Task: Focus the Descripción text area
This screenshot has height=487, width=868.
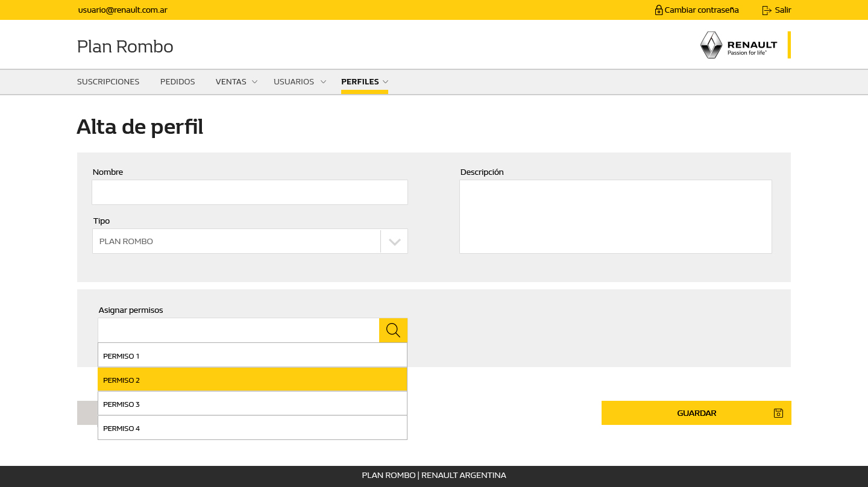Action: [x=615, y=216]
